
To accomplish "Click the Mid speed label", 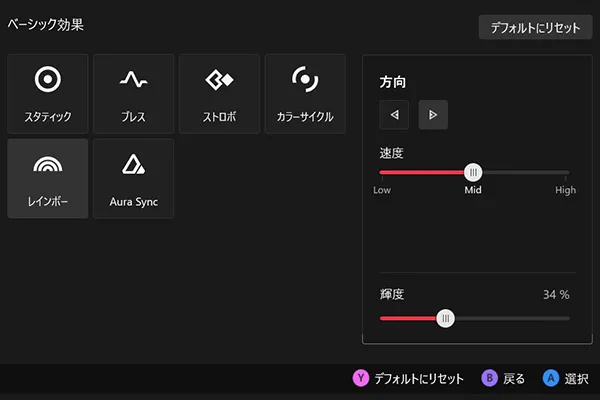I will click(473, 190).
